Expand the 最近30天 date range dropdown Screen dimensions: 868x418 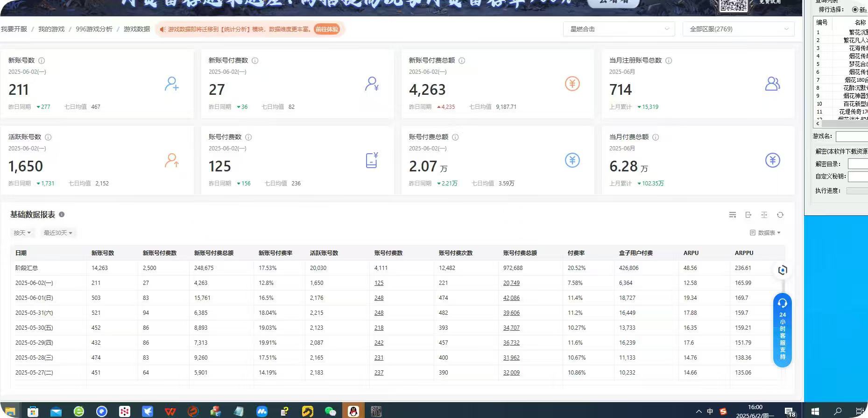[x=58, y=233]
